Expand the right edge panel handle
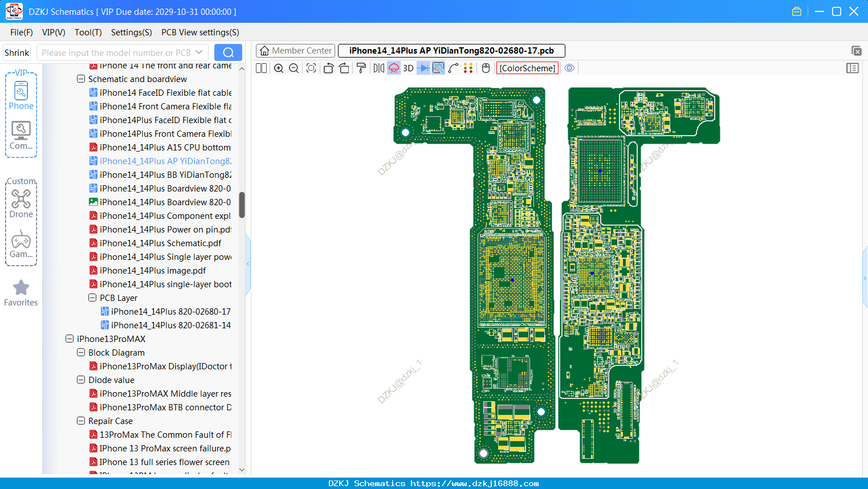 click(x=865, y=279)
